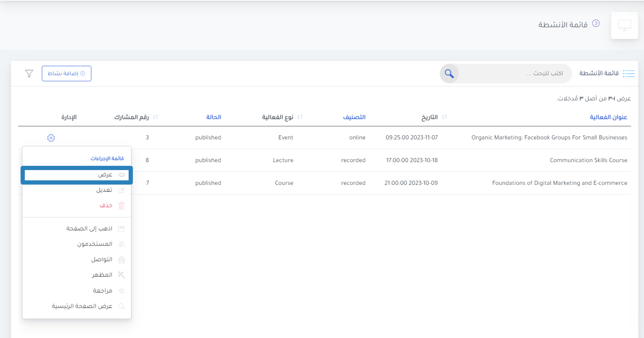This screenshot has width=644, height=338.
Task: Click the date 17:00:00 2023-10-18
Action: point(412,160)
